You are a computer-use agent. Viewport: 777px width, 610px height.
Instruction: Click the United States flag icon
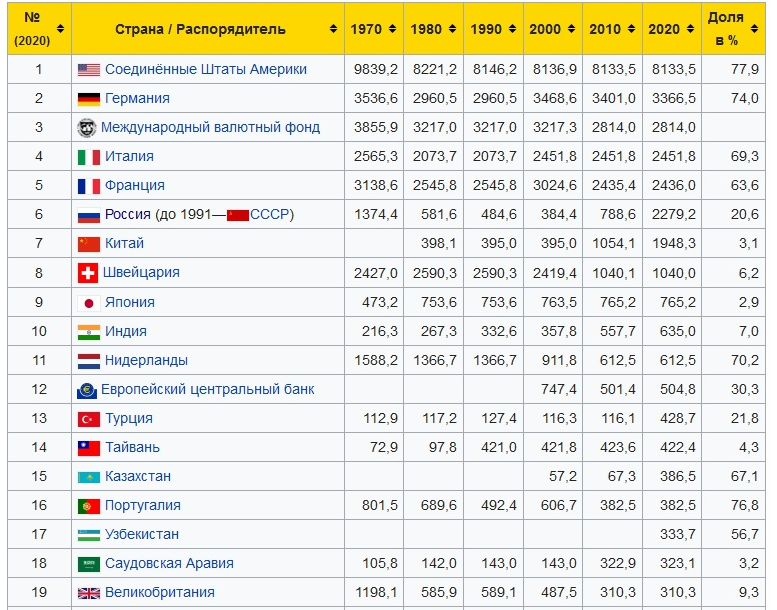pyautogui.click(x=89, y=70)
